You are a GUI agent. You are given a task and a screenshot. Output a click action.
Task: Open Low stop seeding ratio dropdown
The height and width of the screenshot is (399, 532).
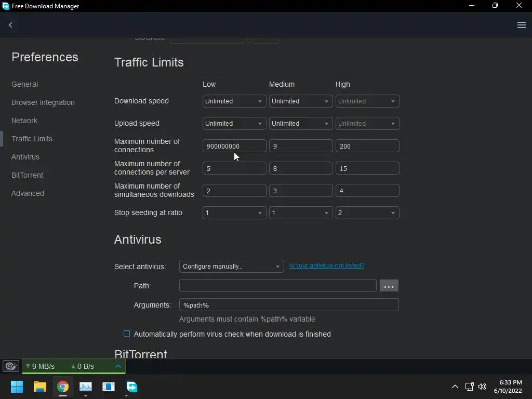click(234, 212)
